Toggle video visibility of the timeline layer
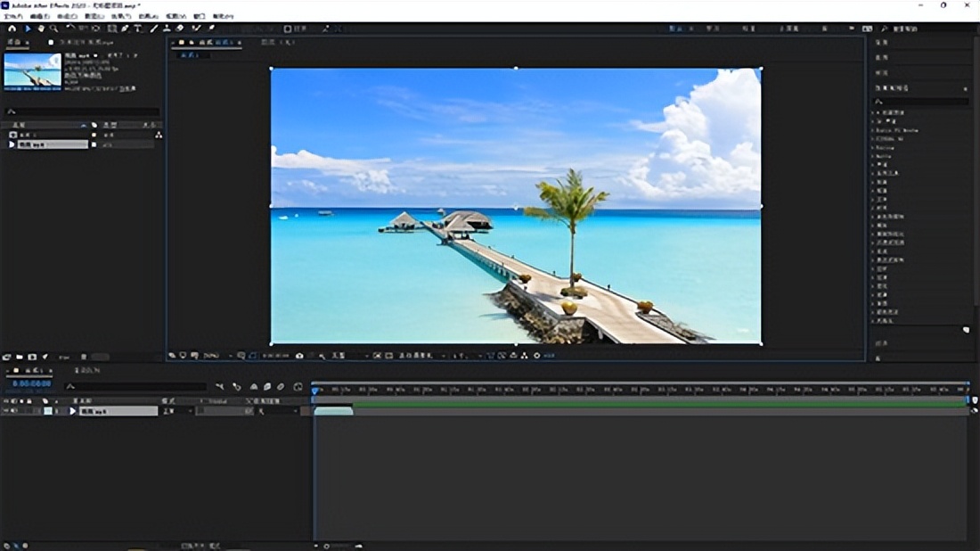980x551 pixels. pyautogui.click(x=5, y=411)
